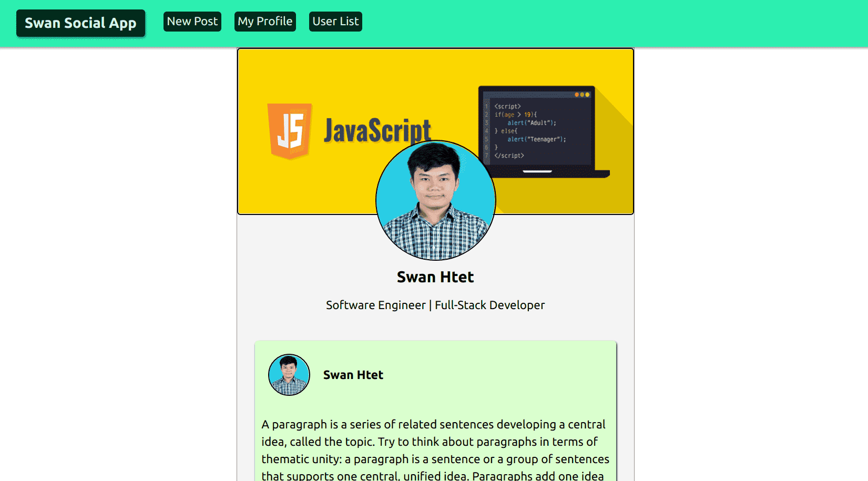Image resolution: width=868 pixels, height=481 pixels.
Task: Select the post paragraph text
Action: [435, 451]
